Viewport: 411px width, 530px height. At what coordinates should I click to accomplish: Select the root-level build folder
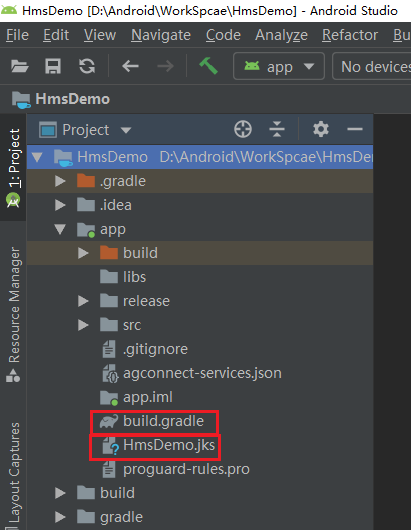tap(200, 493)
